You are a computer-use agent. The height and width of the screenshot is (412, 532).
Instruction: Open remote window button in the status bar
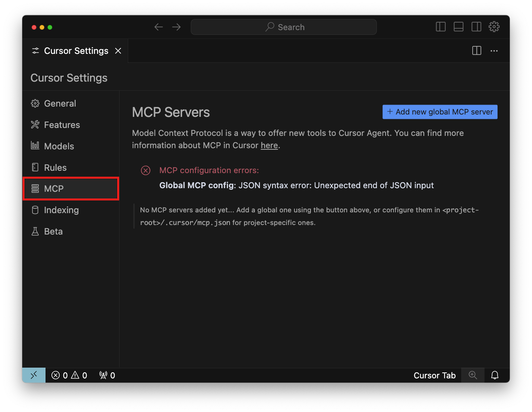pos(34,375)
